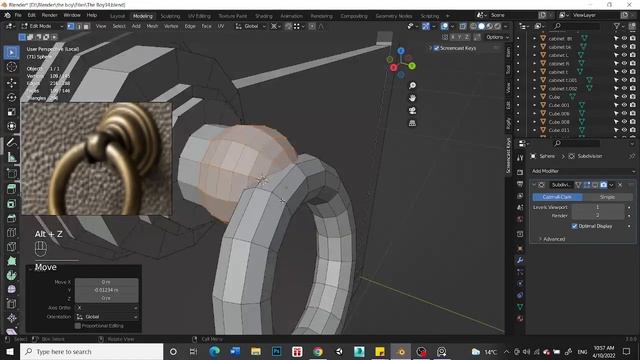Image resolution: width=640 pixels, height=360 pixels.
Task: Select the Select Box tool
Action: tap(11, 53)
